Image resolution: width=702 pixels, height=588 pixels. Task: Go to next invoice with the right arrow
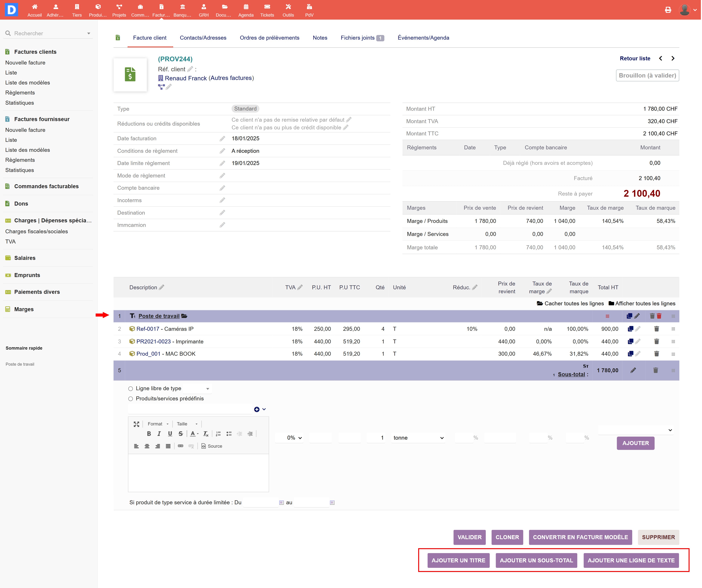pos(673,58)
